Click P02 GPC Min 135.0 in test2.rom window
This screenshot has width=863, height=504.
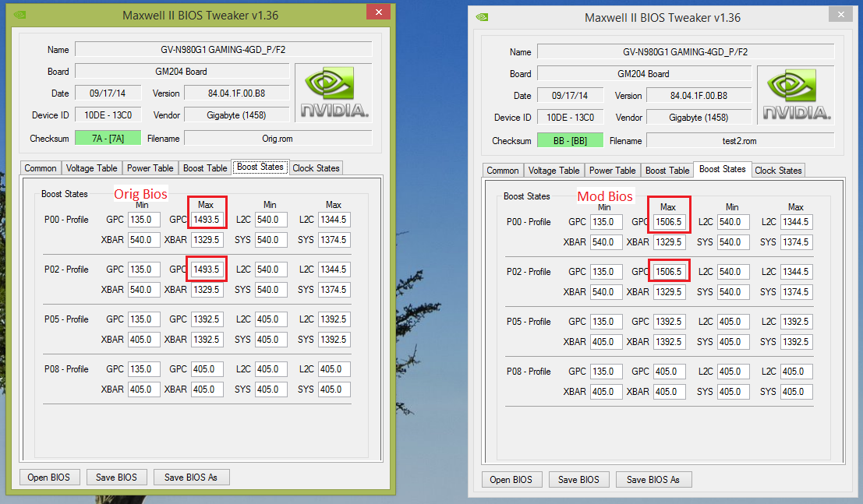point(606,272)
